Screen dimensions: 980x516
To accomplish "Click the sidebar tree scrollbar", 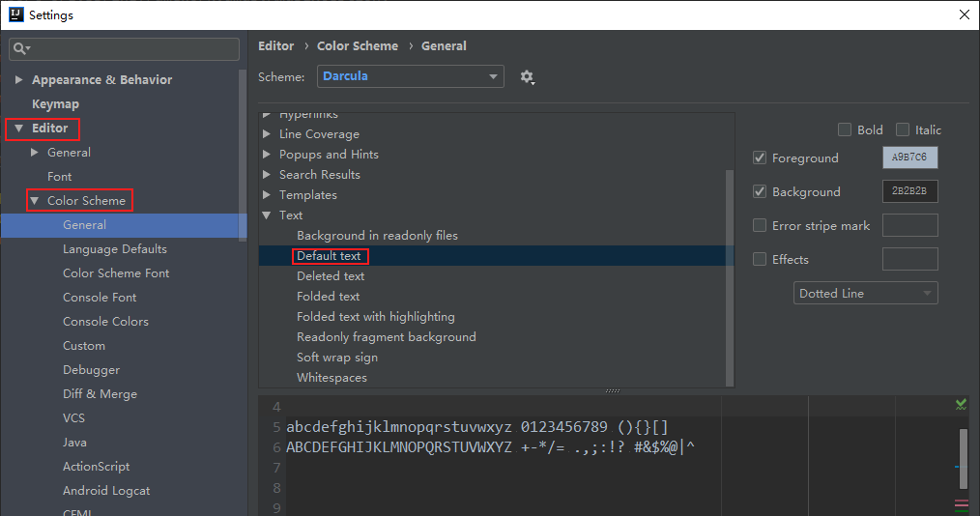I will tap(243, 153).
